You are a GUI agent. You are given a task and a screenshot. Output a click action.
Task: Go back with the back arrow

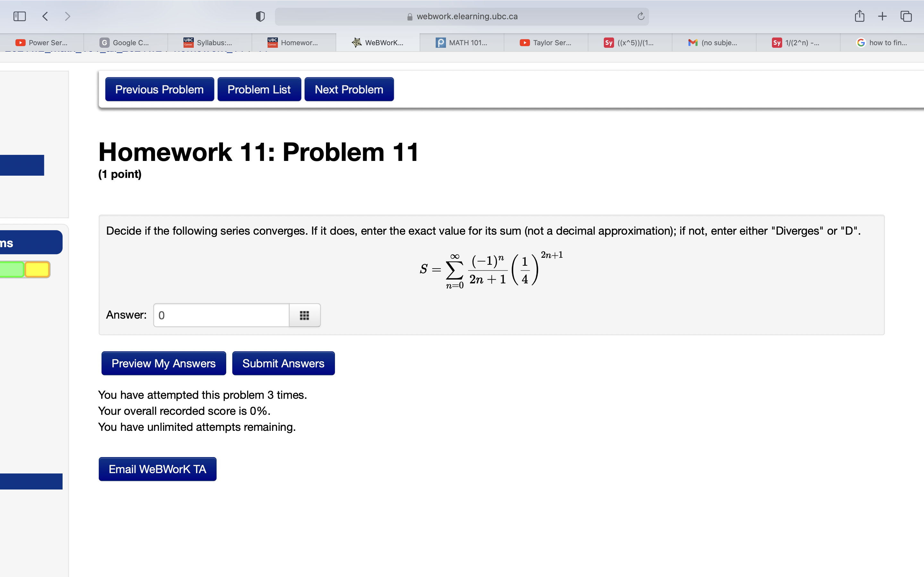pos(45,16)
